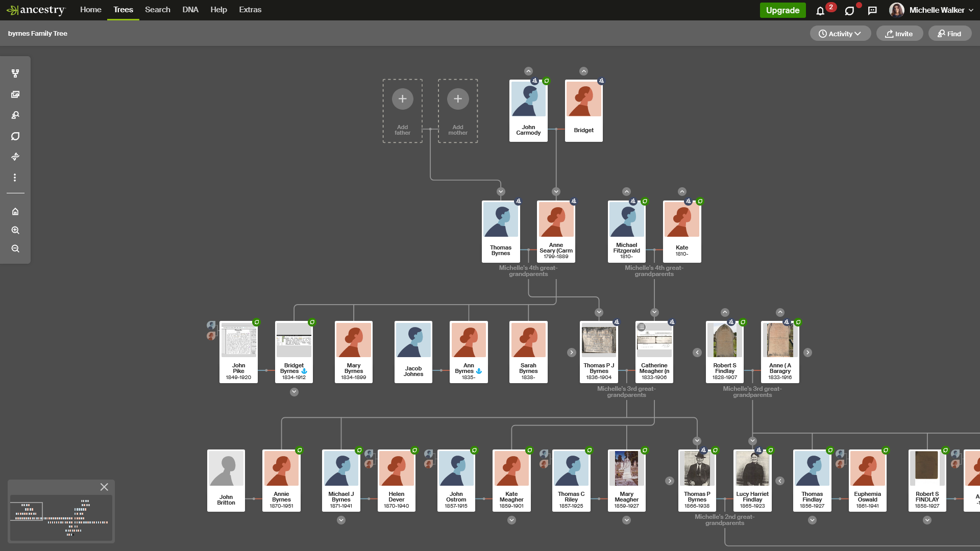The image size is (980, 551).
Task: Click hint leaf on Kate 1810 card
Action: [700, 202]
